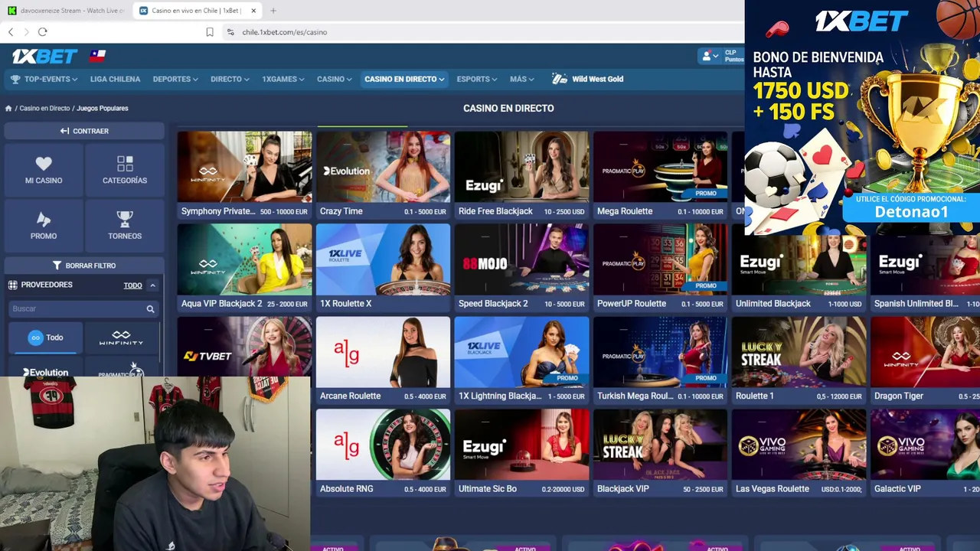The height and width of the screenshot is (551, 980).
Task: Open the TVBET game thumbnail
Action: click(244, 347)
